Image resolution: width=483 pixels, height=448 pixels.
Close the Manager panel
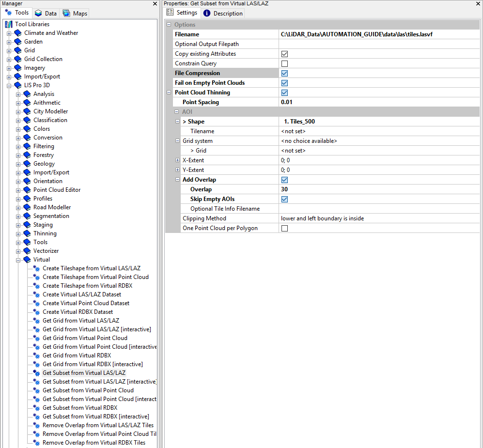pos(155,4)
